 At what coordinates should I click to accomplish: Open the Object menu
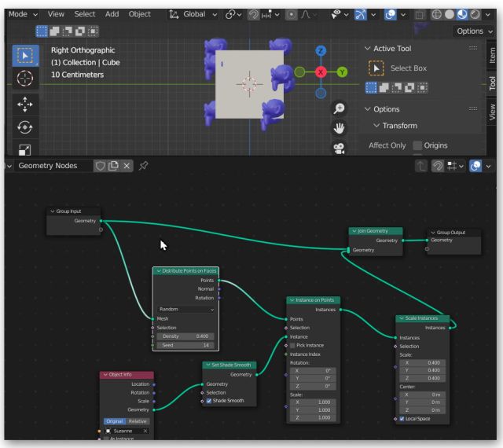click(140, 14)
